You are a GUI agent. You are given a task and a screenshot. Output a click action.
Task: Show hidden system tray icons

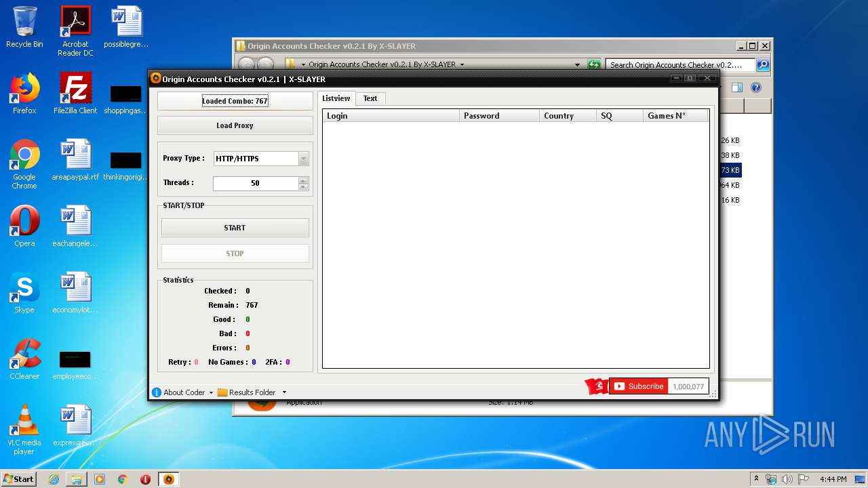(x=757, y=479)
